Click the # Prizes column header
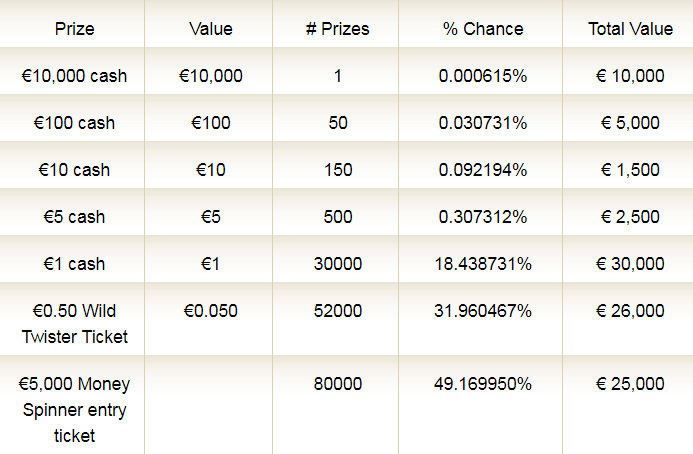This screenshot has height=454, width=693. click(337, 29)
